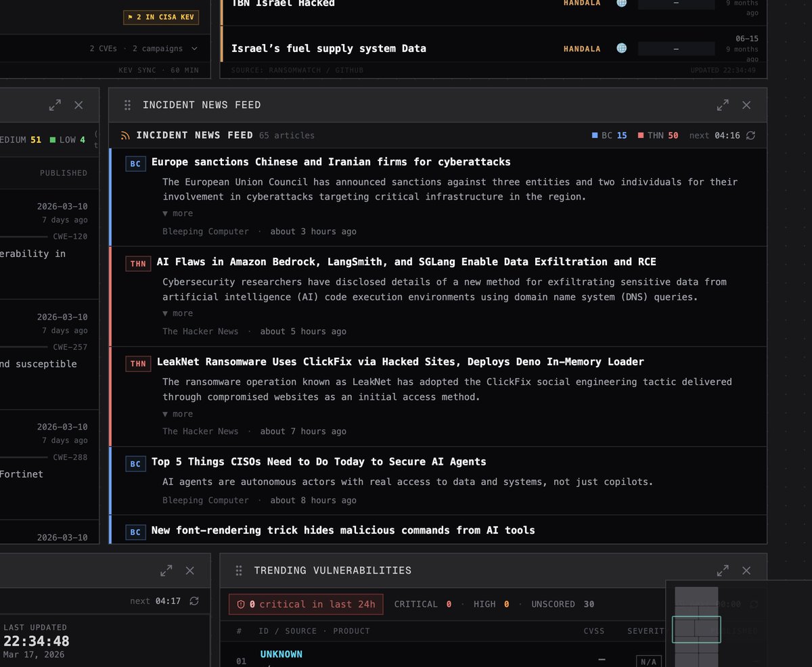This screenshot has width=812, height=667.
Task: Expand more under the Europe sanctions article
Action: [x=177, y=213]
